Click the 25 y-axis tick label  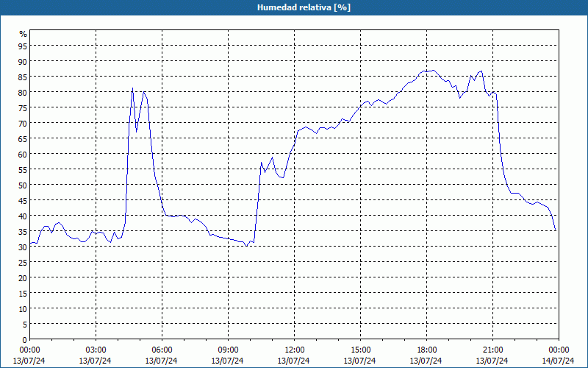[x=23, y=263]
